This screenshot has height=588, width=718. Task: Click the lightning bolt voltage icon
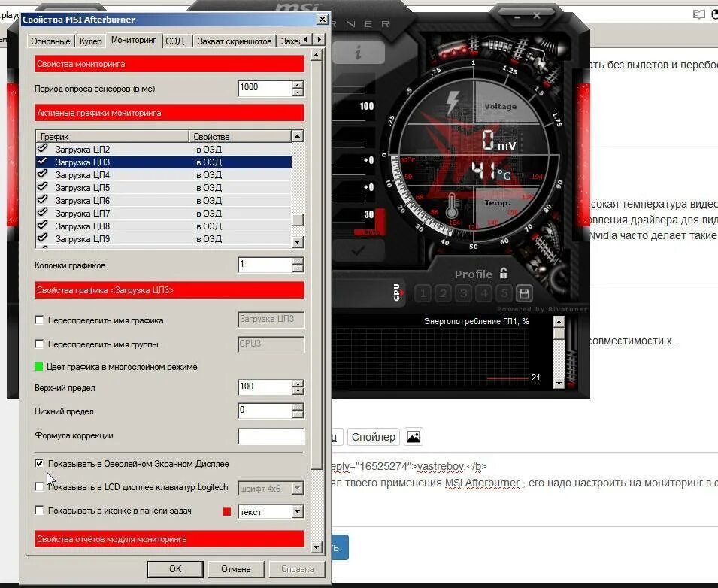(453, 102)
